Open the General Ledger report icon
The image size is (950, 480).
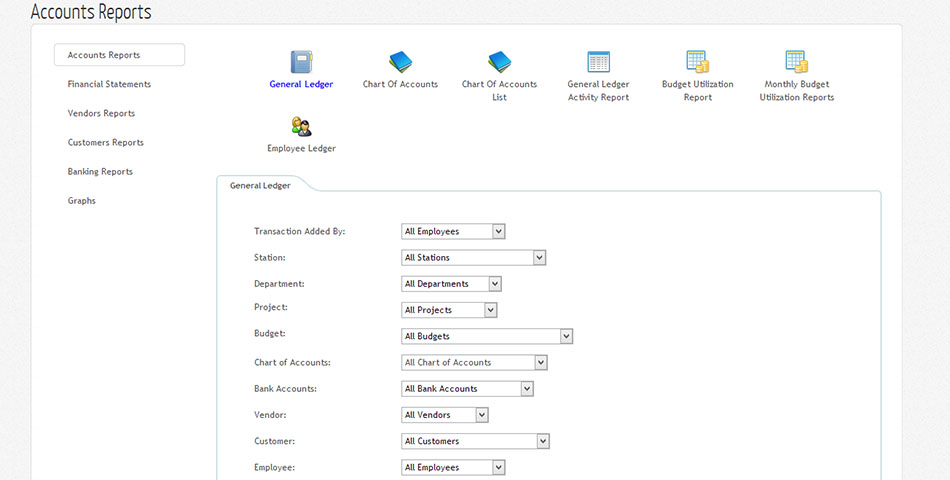(301, 62)
